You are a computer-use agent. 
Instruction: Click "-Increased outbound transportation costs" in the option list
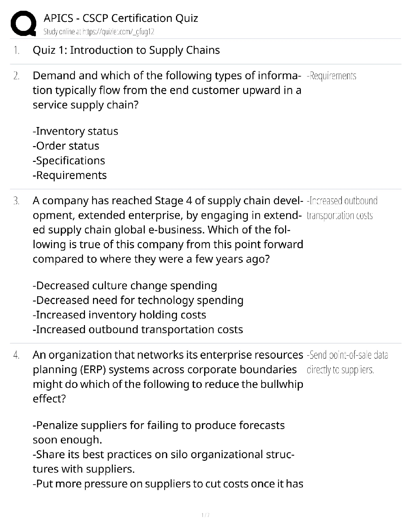tap(138, 329)
